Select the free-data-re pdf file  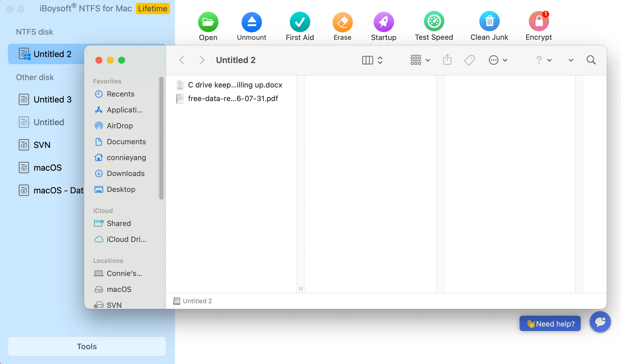227,99
